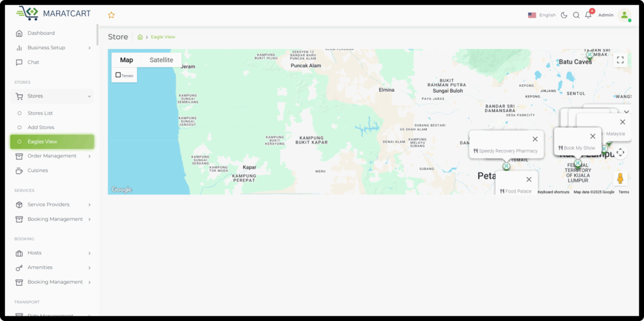This screenshot has height=321, width=644.
Task: Click marker below Speedy Recovery Pharmacy popup
Action: point(506,166)
